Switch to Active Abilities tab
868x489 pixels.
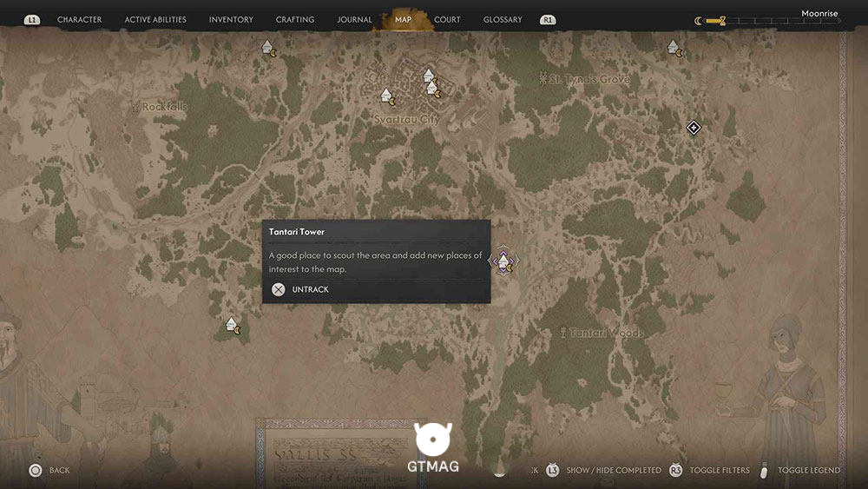click(155, 19)
